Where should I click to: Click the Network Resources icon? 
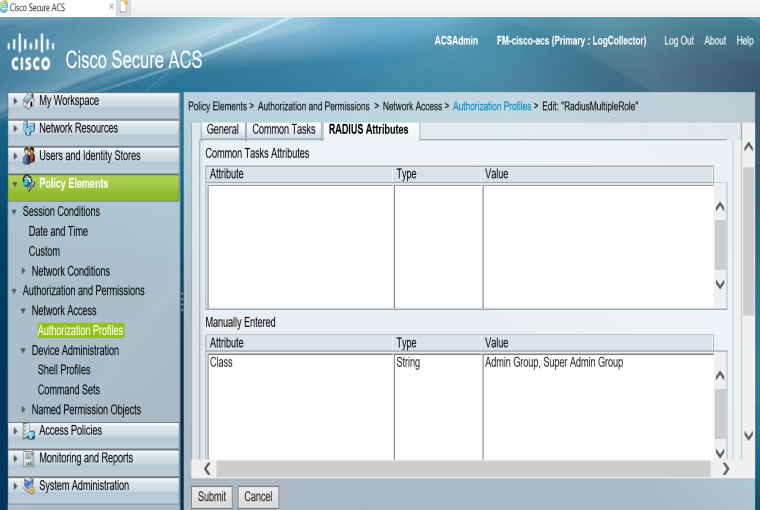[x=28, y=129]
